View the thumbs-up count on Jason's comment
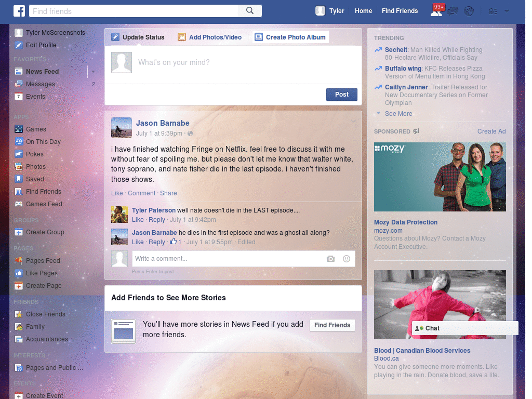Image resolution: width=532 pixels, height=399 pixels. point(176,242)
